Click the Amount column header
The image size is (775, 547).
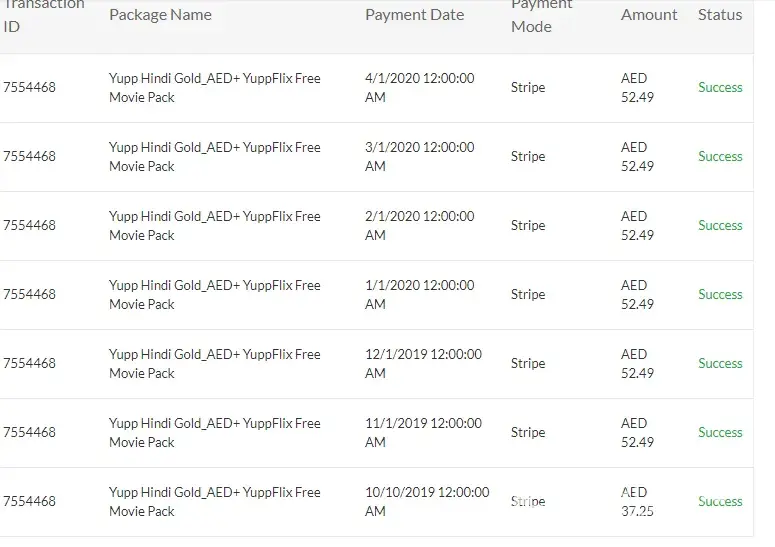click(649, 15)
